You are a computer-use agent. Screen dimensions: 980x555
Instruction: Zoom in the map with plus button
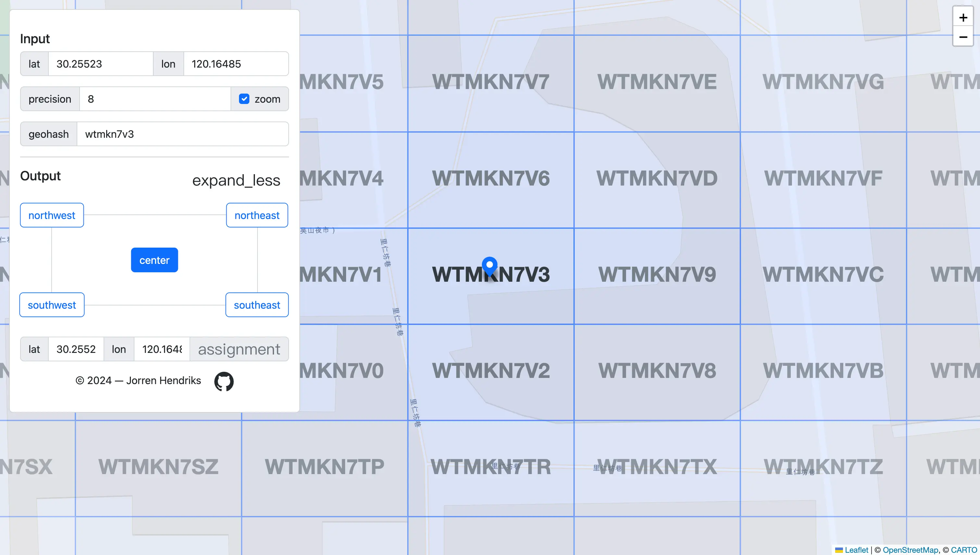[x=963, y=18]
